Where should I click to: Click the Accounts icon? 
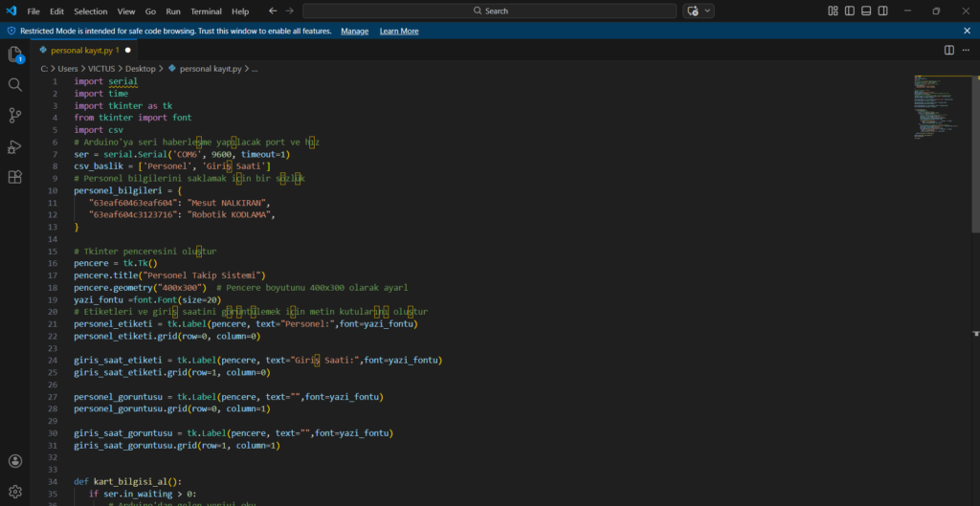[14, 462]
